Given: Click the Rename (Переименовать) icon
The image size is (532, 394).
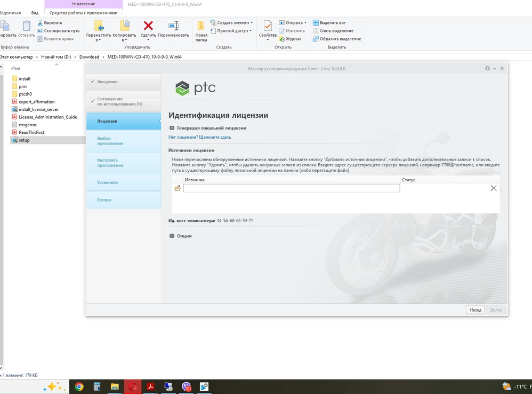Looking at the screenshot, I should (x=173, y=26).
